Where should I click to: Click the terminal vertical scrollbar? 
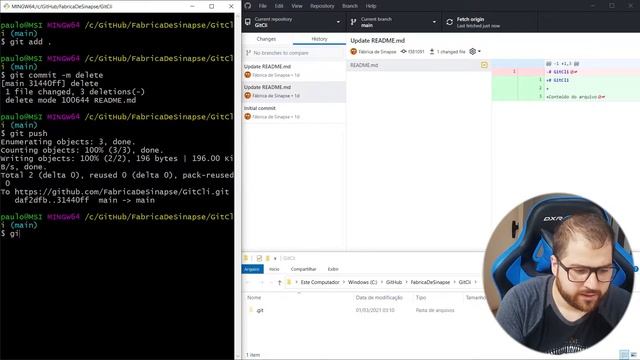238,186
